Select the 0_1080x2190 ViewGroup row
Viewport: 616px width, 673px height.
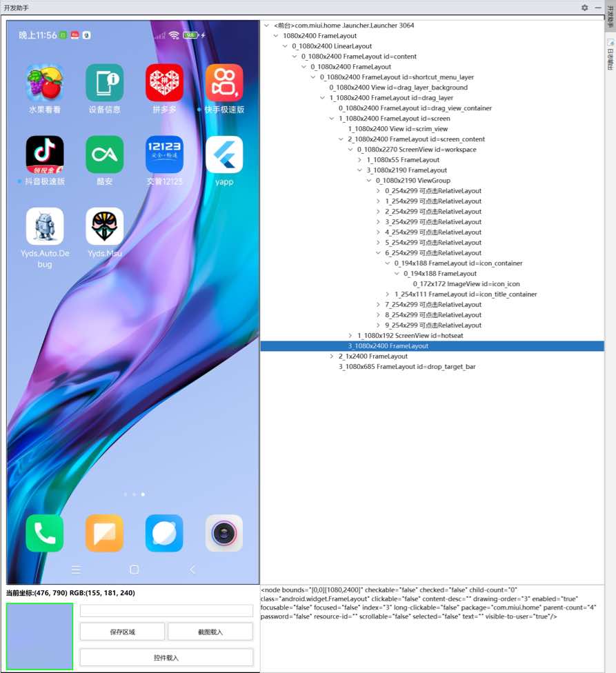413,180
